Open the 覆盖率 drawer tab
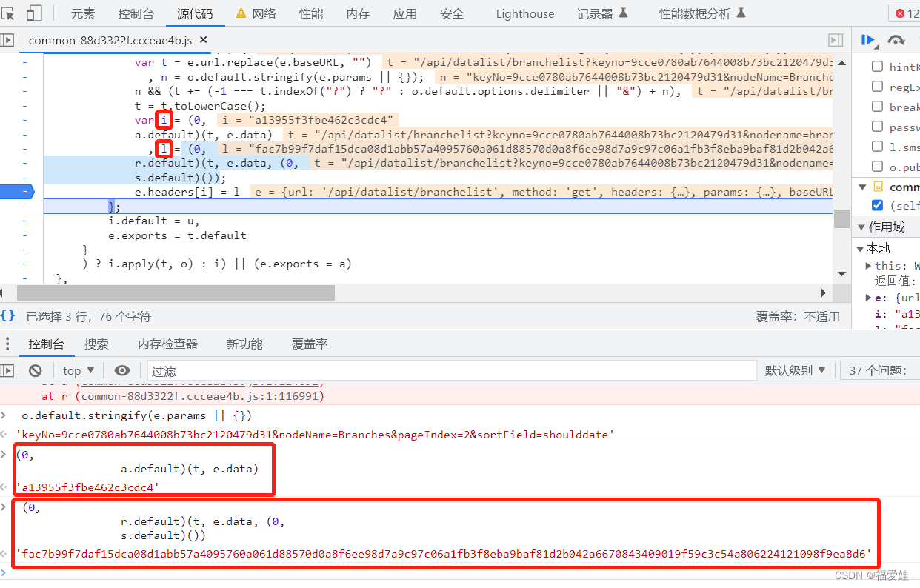920x588 pixels. coord(309,343)
